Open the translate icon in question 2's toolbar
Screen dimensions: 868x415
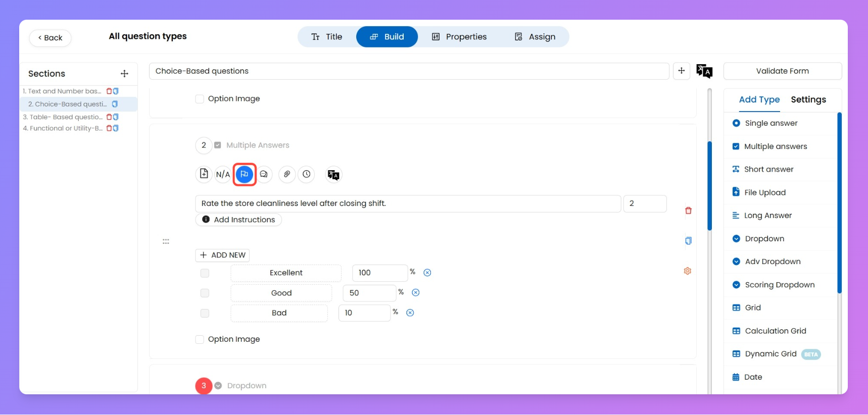tap(333, 175)
